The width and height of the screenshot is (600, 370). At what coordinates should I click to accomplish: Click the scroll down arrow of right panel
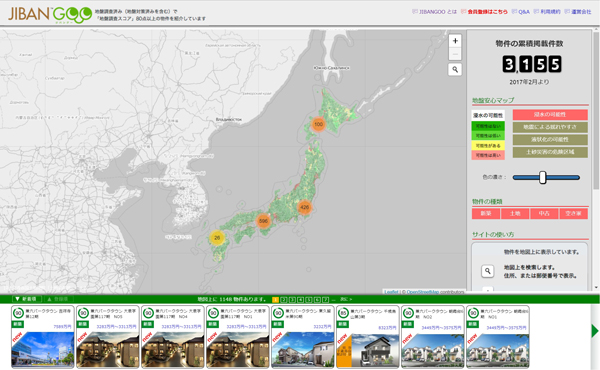(x=596, y=287)
